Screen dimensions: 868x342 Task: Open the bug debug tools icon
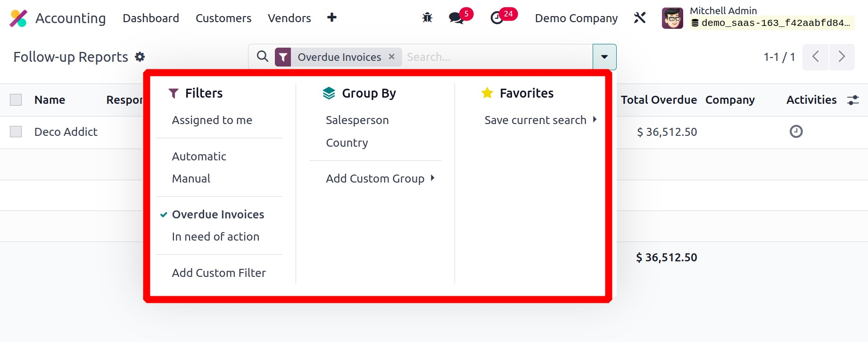(x=427, y=18)
